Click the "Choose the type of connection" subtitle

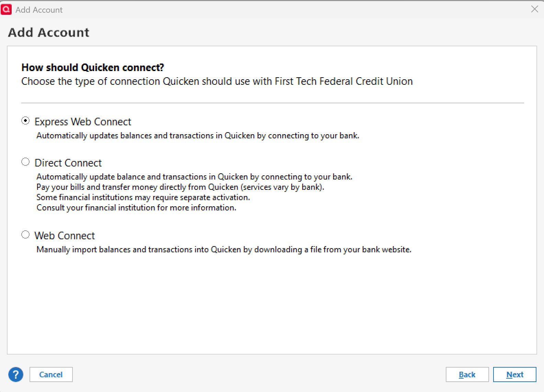tap(217, 81)
